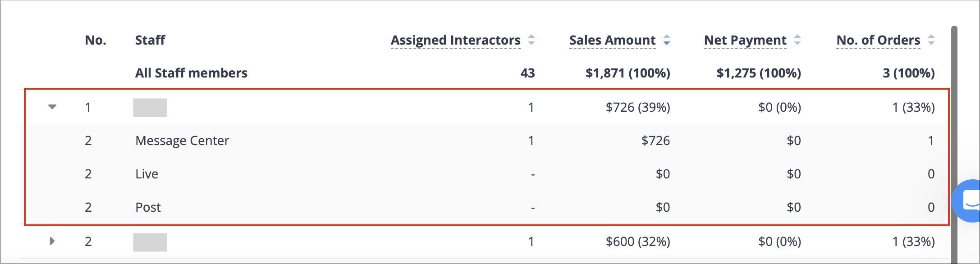Screen dimensions: 980x264
Task: Click the Assigned Interactors column header
Action: tap(456, 40)
